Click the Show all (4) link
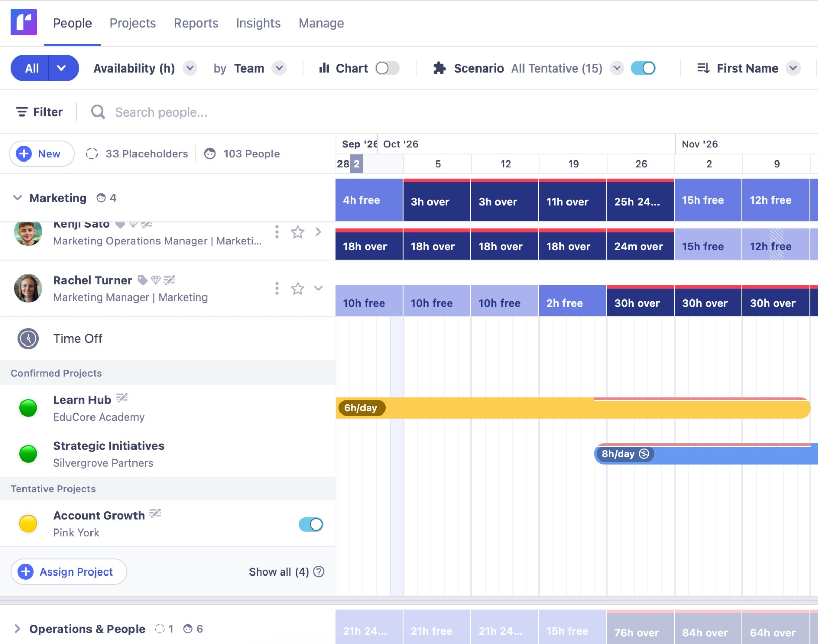The image size is (818, 644). (x=279, y=571)
